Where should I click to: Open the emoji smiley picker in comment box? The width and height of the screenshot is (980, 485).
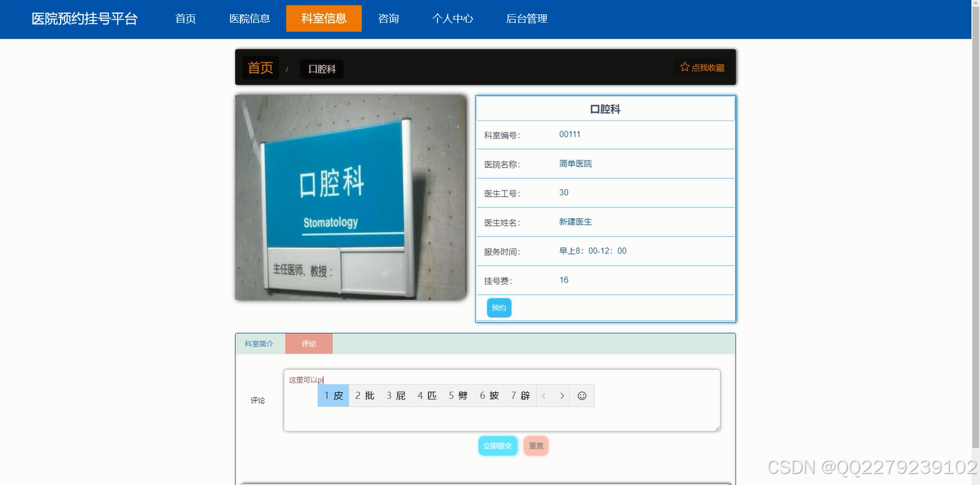point(582,396)
